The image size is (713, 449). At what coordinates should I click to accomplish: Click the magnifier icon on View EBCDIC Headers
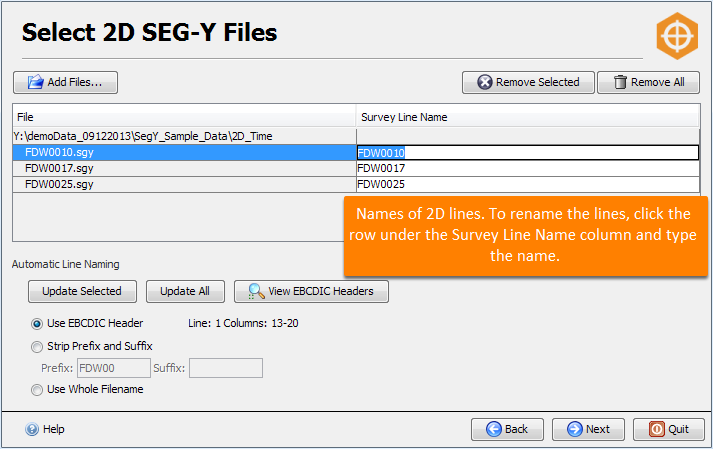tap(256, 292)
